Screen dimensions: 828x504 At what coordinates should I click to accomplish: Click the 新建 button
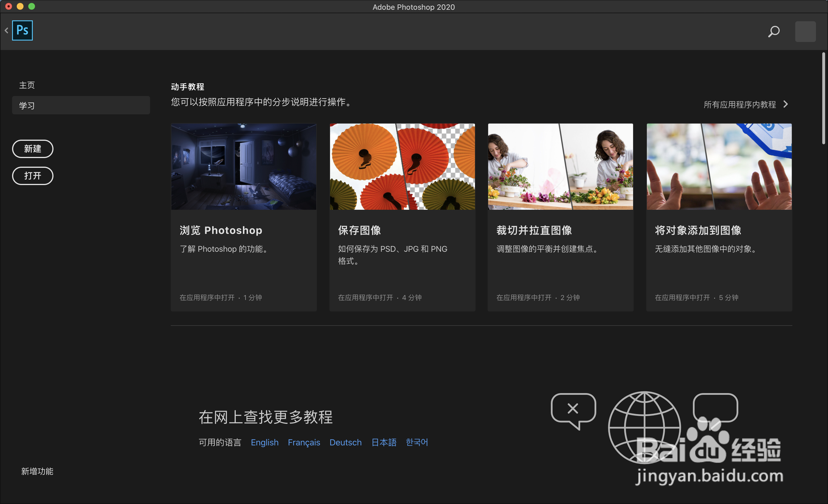click(x=32, y=149)
